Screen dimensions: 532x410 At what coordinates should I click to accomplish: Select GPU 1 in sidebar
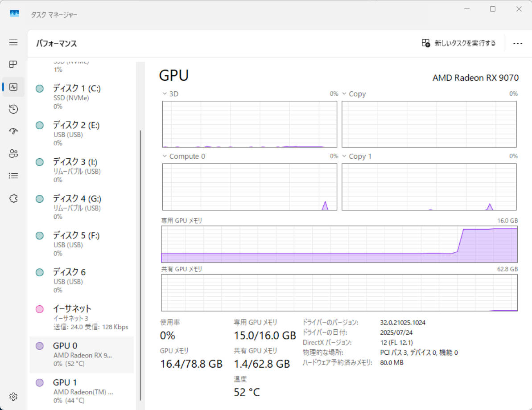pyautogui.click(x=82, y=391)
